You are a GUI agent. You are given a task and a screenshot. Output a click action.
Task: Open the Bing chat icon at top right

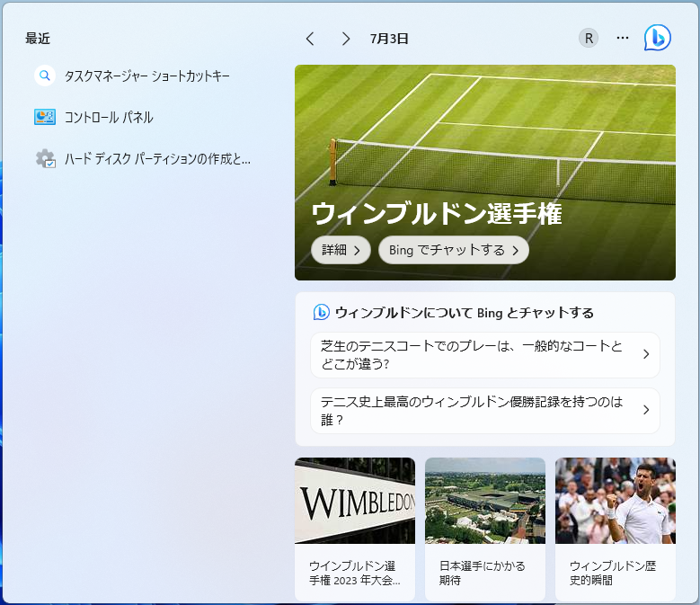coord(657,38)
